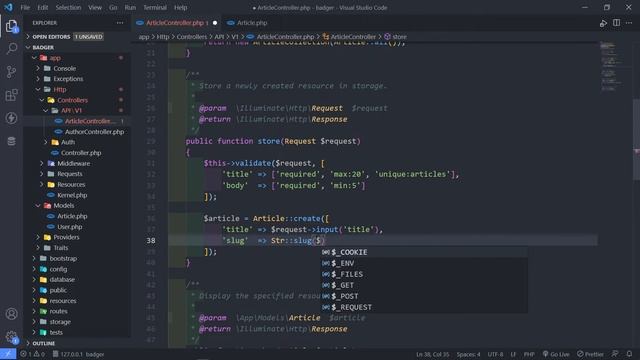
Task: Click ArticleController breadcrumb class item
Action: [349, 37]
